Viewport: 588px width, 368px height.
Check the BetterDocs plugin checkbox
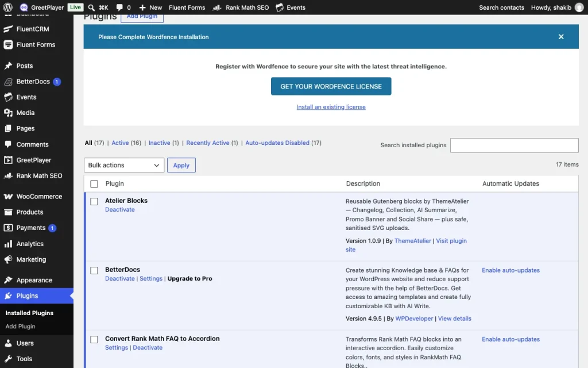pos(94,270)
